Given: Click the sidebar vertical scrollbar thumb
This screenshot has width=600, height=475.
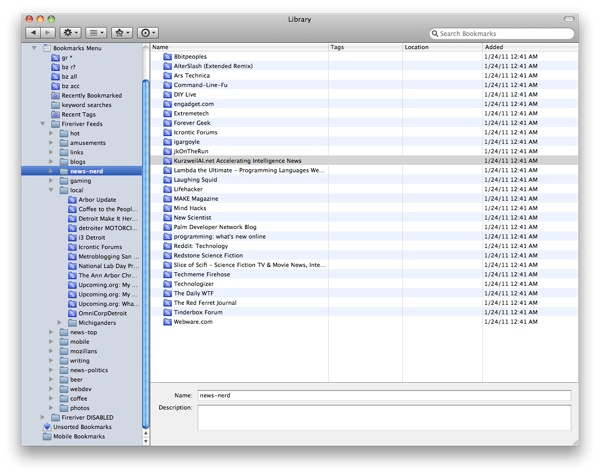Looking at the screenshot, I should 145,253.
